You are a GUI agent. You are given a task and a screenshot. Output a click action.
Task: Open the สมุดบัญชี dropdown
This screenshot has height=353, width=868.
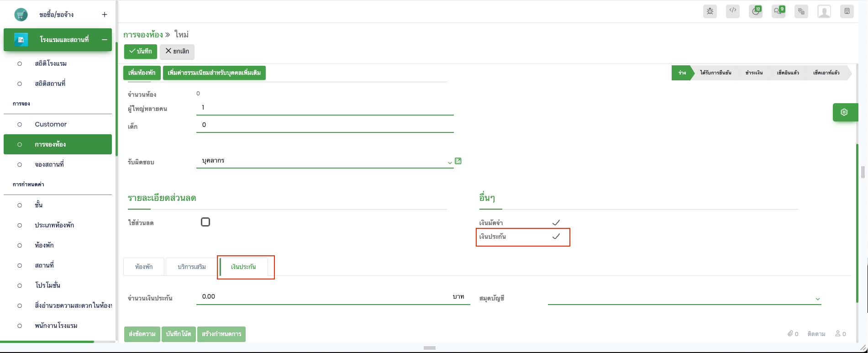pyautogui.click(x=817, y=299)
